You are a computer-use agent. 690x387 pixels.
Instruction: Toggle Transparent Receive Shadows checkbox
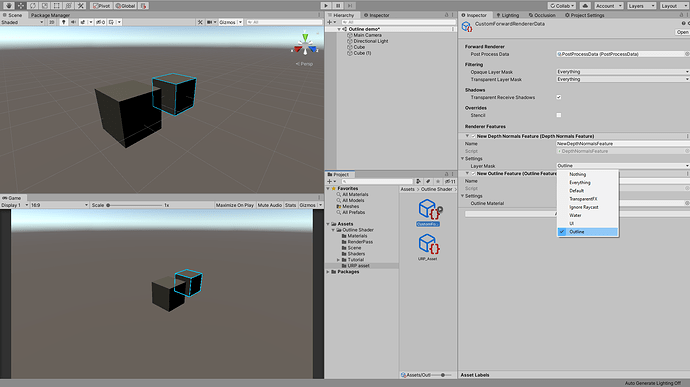(x=558, y=97)
